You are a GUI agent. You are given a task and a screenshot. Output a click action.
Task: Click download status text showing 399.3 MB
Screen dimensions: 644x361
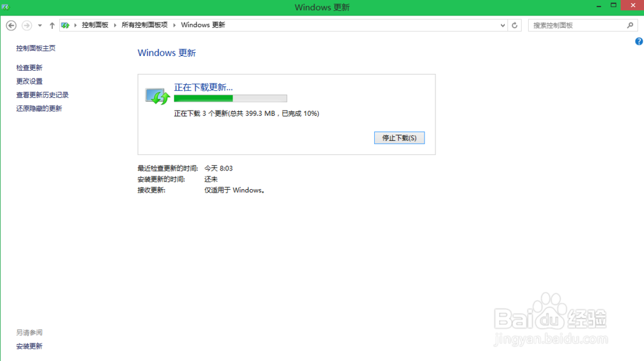click(x=247, y=114)
